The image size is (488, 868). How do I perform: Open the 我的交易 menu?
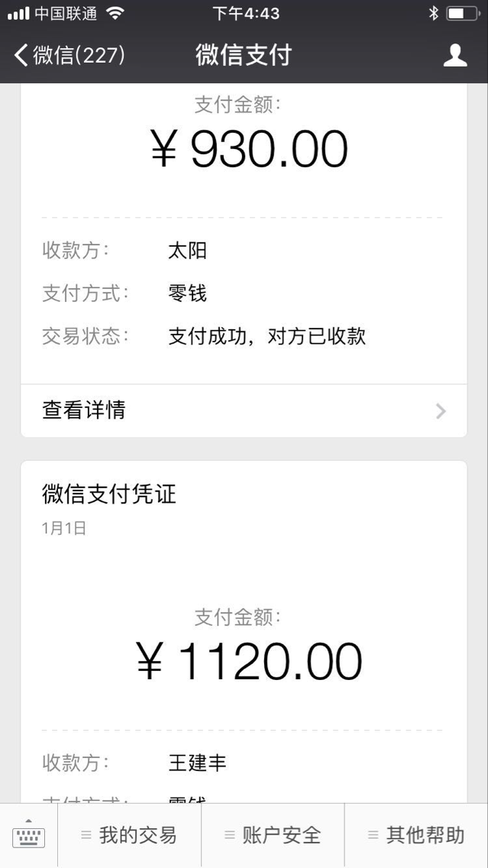[130, 835]
